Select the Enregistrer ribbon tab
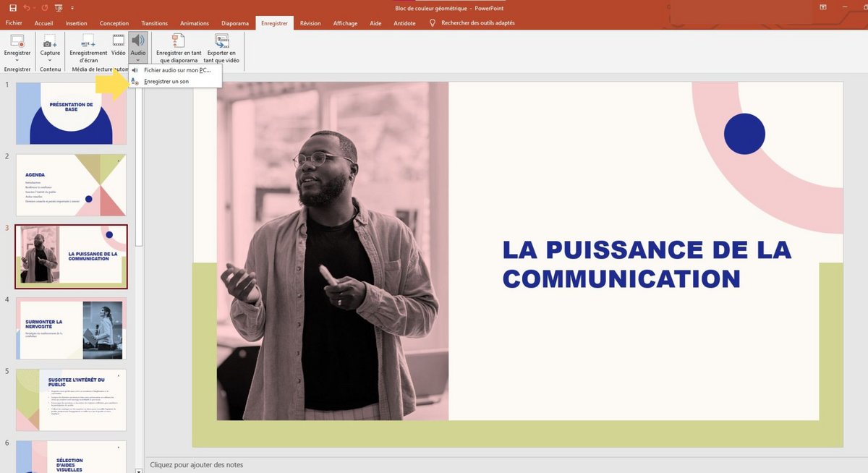This screenshot has width=868, height=473. tap(274, 23)
